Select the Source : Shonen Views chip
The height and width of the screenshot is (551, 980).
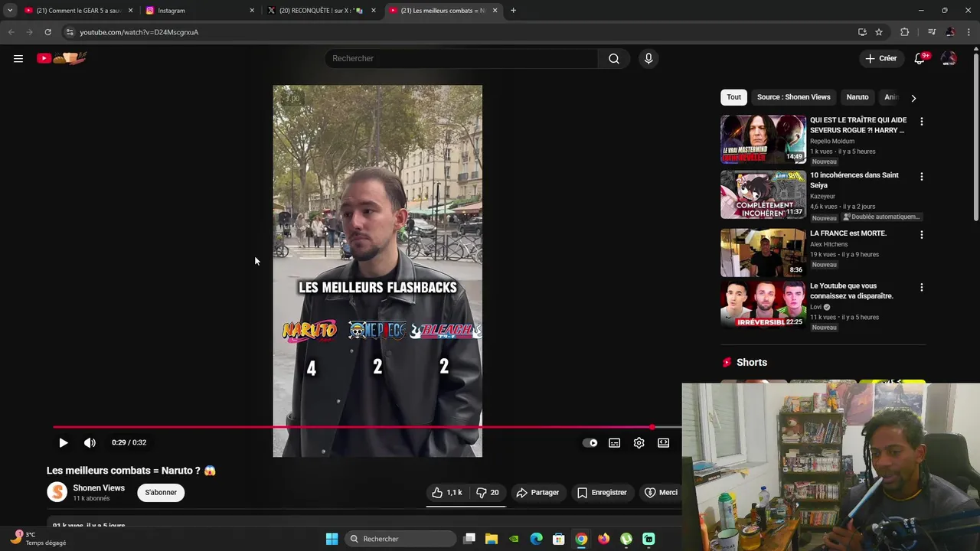pyautogui.click(x=793, y=97)
